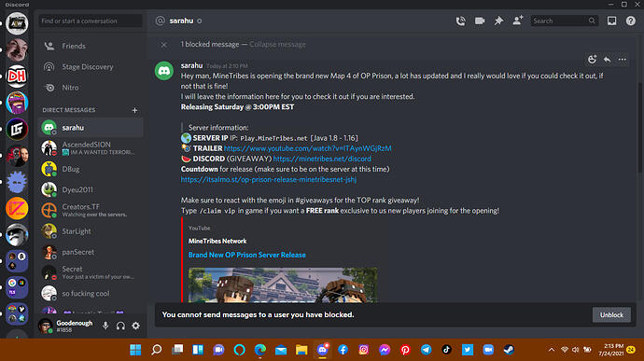The width and height of the screenshot is (644, 361).
Task: Open Discord help icon
Action: (630, 21)
